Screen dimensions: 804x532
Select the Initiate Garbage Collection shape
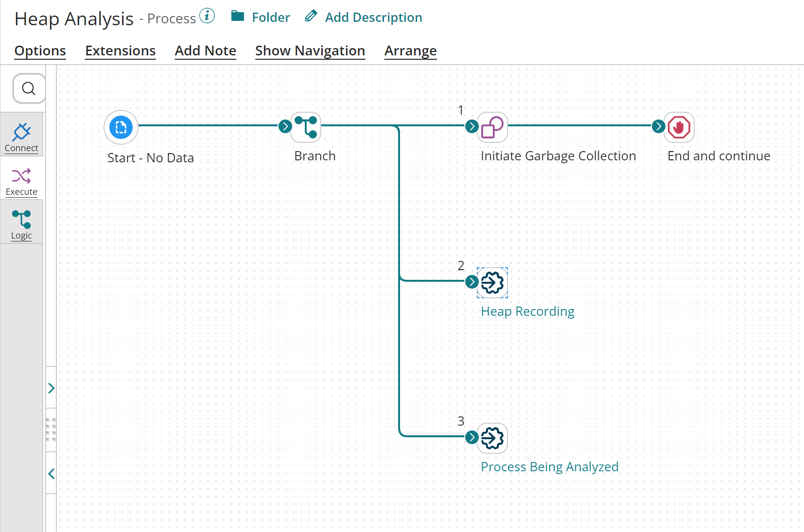pyautogui.click(x=492, y=127)
